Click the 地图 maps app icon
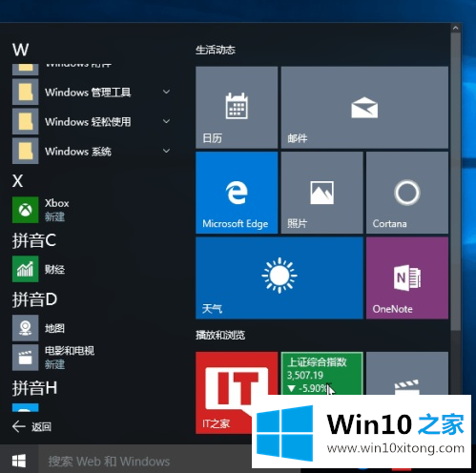Image resolution: width=476 pixels, height=473 pixels. (x=26, y=328)
